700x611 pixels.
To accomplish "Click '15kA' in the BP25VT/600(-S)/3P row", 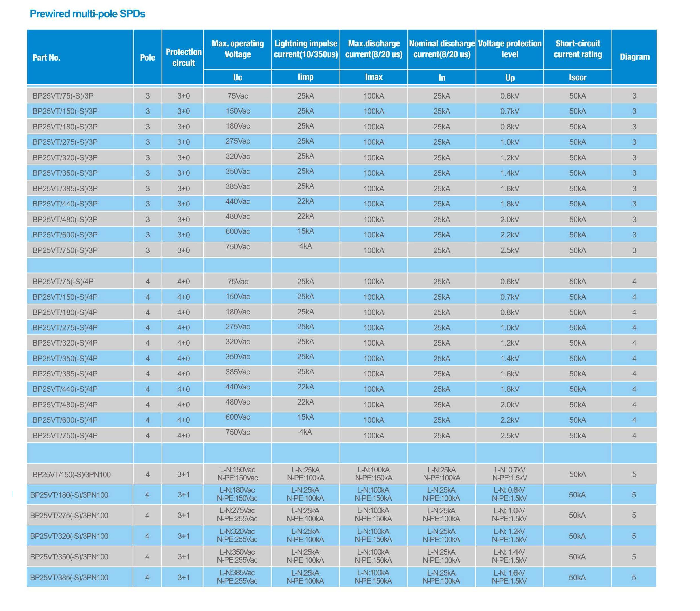I will point(306,231).
